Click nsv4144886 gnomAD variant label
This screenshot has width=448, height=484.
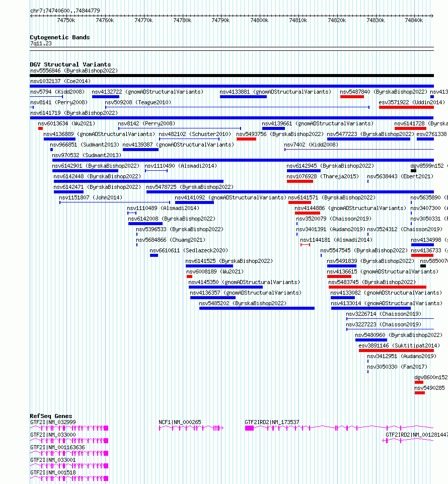[350, 208]
